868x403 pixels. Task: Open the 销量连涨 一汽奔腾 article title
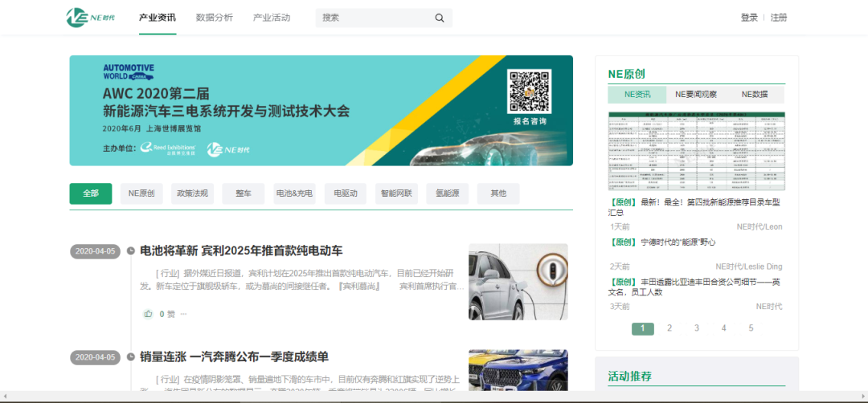[x=234, y=357]
